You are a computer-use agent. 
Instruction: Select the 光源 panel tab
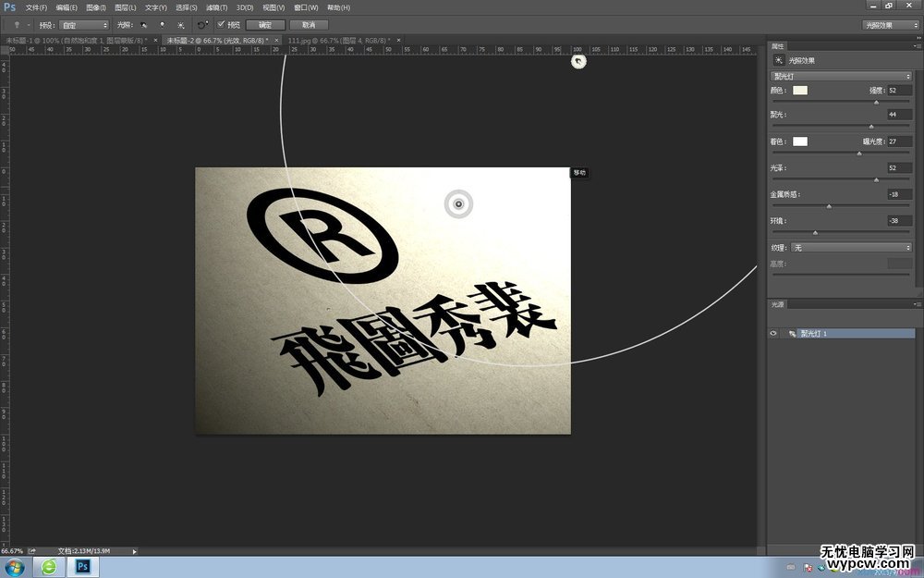tap(778, 304)
